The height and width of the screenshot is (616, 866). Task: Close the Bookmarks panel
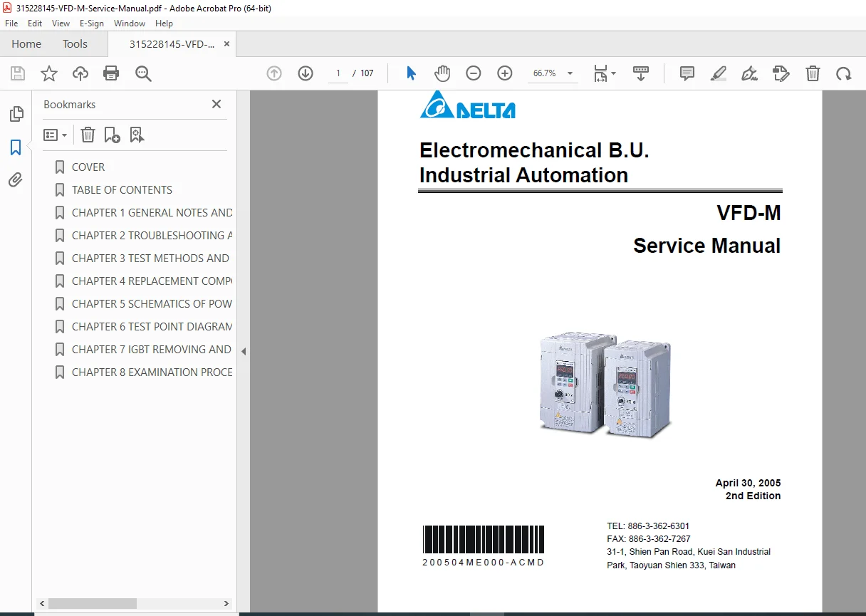(216, 104)
